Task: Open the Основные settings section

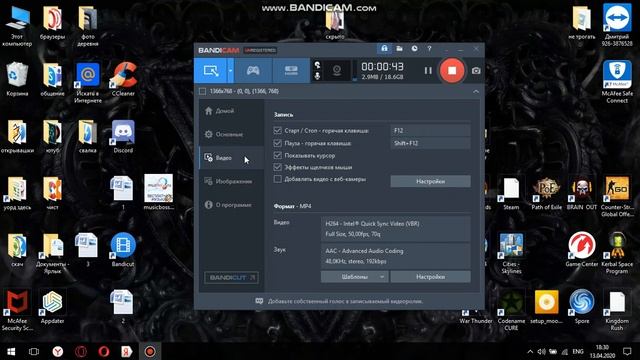Action: coord(231,134)
